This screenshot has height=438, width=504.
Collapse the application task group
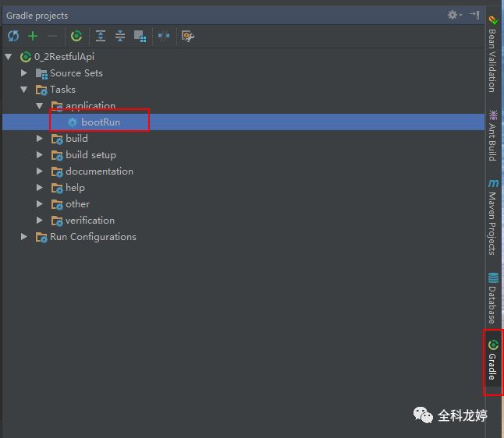[40, 106]
